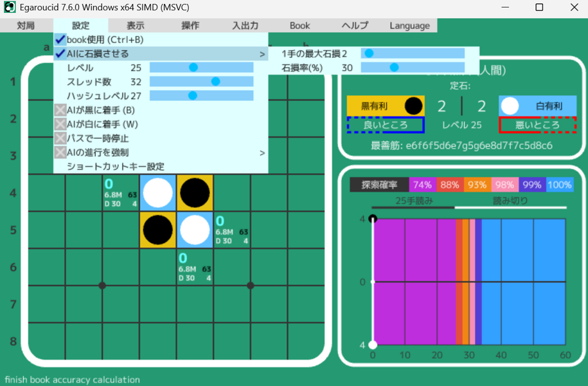The image size is (588, 386).
Task: Enable AIが黒に着手 (B) option
Action: [60, 110]
